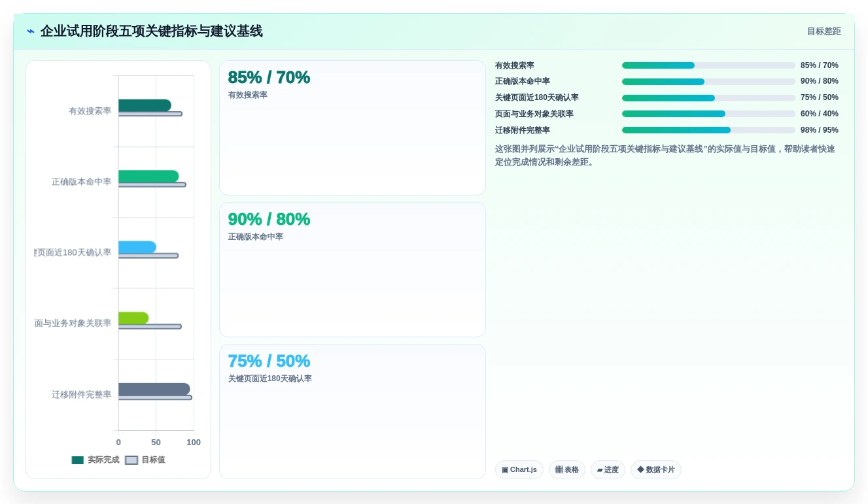
Task: Click the 数据卡片 tag chip
Action: tap(656, 469)
